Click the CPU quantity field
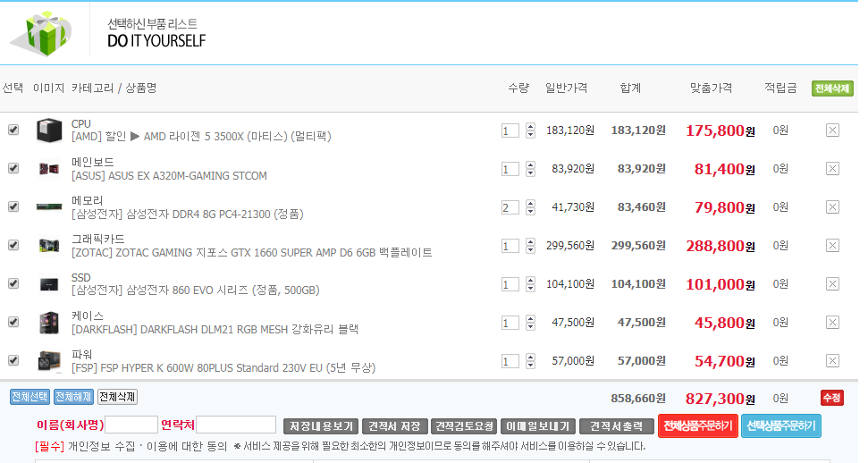Viewport: 868px width, 463px height. pos(510,130)
